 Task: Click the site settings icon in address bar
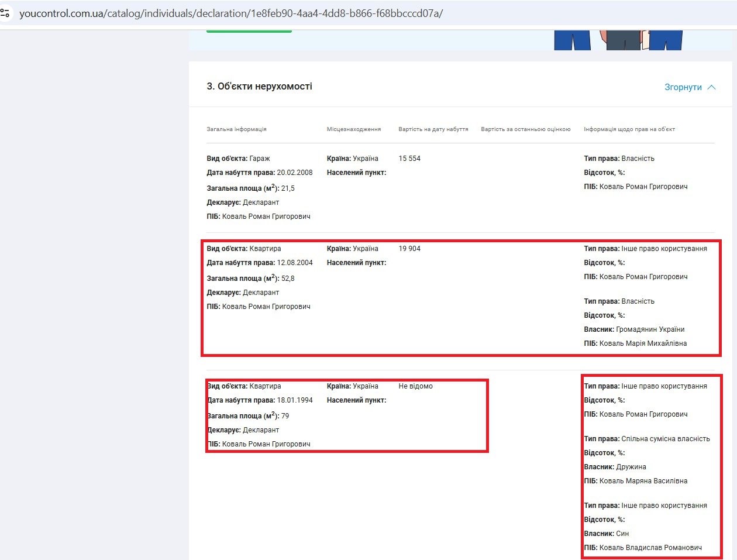[x=5, y=12]
